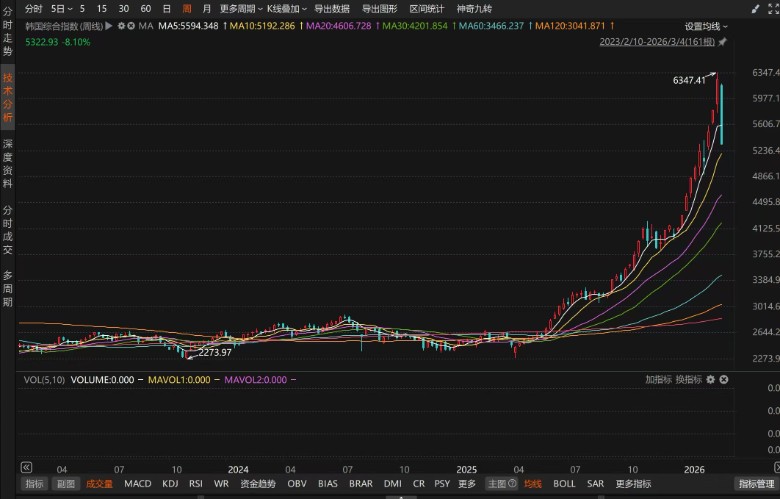The image size is (780, 499).
Task: Open 指标管理 indicator management
Action: click(x=756, y=484)
